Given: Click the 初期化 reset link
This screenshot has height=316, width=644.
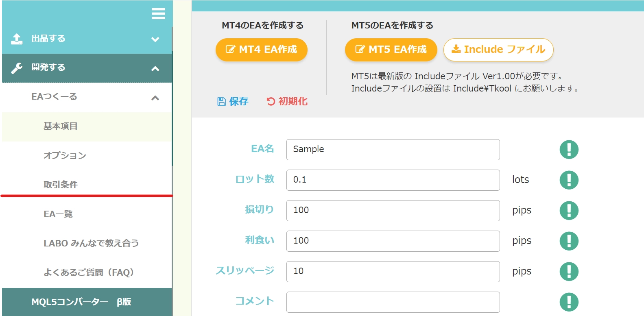Looking at the screenshot, I should (x=287, y=101).
